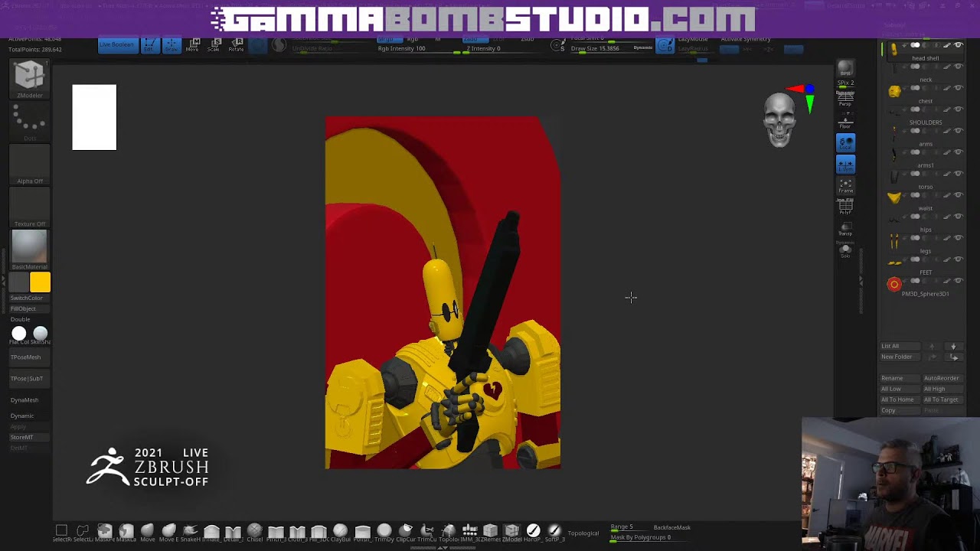Screen dimensions: 980x551
Task: Pick the yellow main color swatch
Action: tap(40, 282)
